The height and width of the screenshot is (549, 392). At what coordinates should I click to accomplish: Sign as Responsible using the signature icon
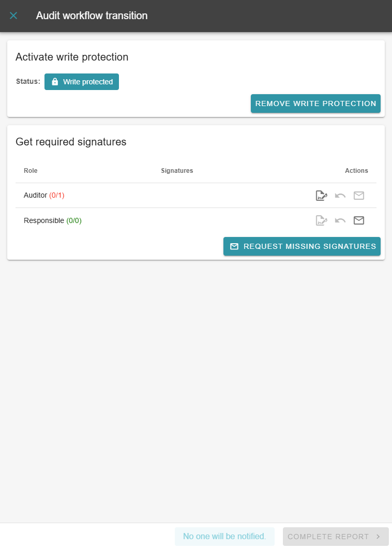coord(322,220)
